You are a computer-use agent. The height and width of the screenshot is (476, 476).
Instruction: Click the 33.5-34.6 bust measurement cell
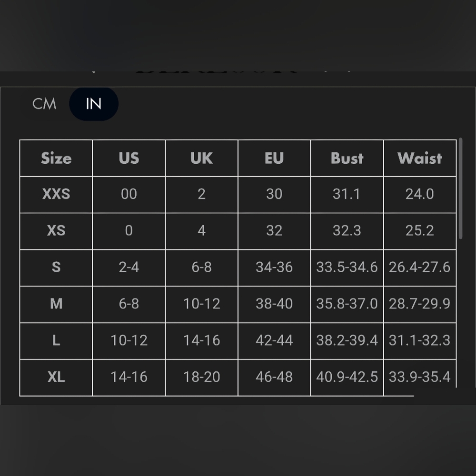347,267
